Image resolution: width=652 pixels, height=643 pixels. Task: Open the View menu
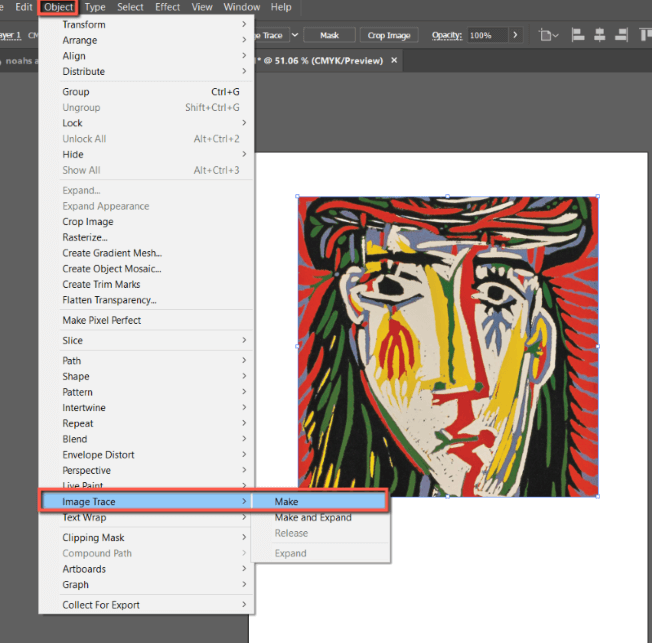coord(202,7)
